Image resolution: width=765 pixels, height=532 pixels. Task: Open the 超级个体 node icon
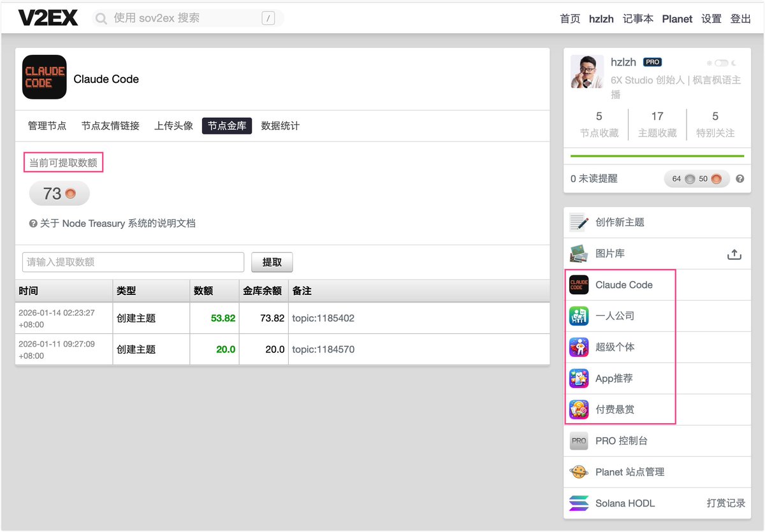click(x=579, y=347)
